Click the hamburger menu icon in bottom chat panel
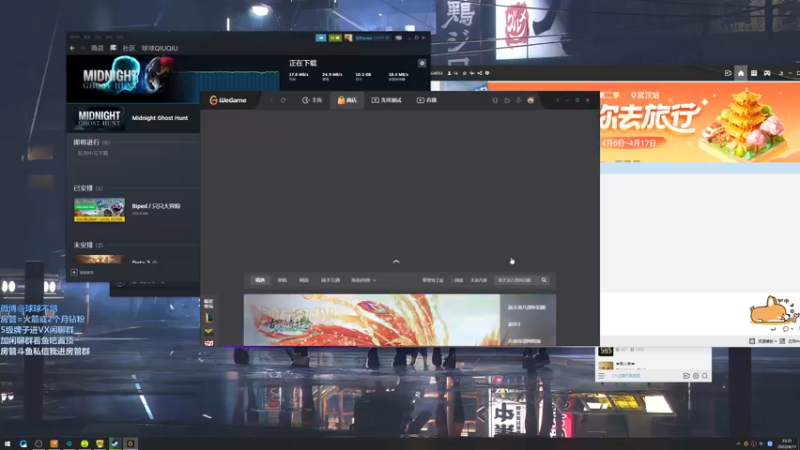 602,376
